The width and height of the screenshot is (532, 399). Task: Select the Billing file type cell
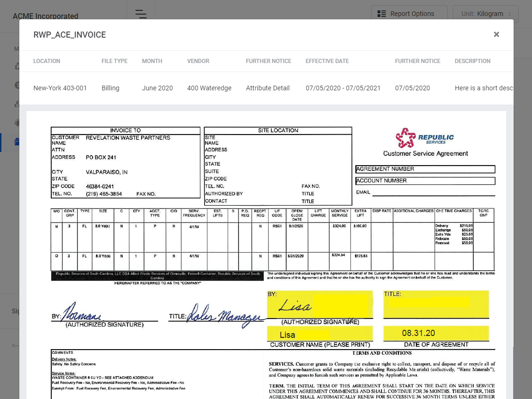[x=110, y=88]
